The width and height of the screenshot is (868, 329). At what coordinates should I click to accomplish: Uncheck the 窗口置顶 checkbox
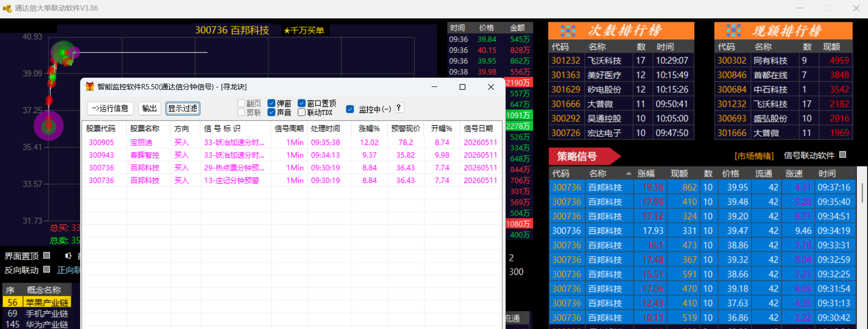click(302, 103)
